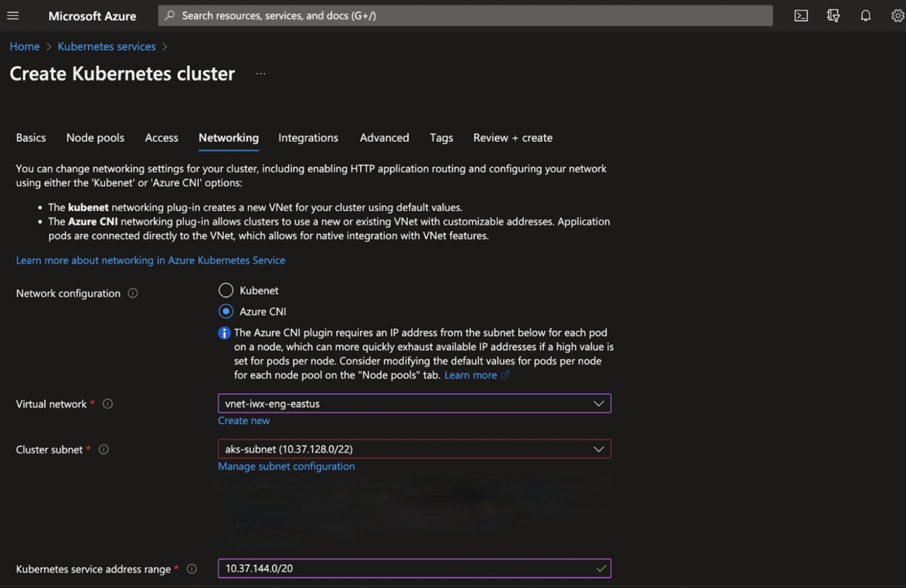Click Create new under Virtual network

coord(244,420)
